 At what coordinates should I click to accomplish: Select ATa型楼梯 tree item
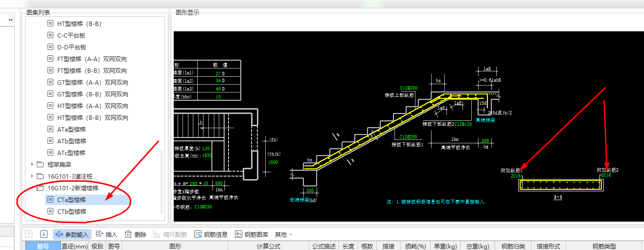click(71, 129)
